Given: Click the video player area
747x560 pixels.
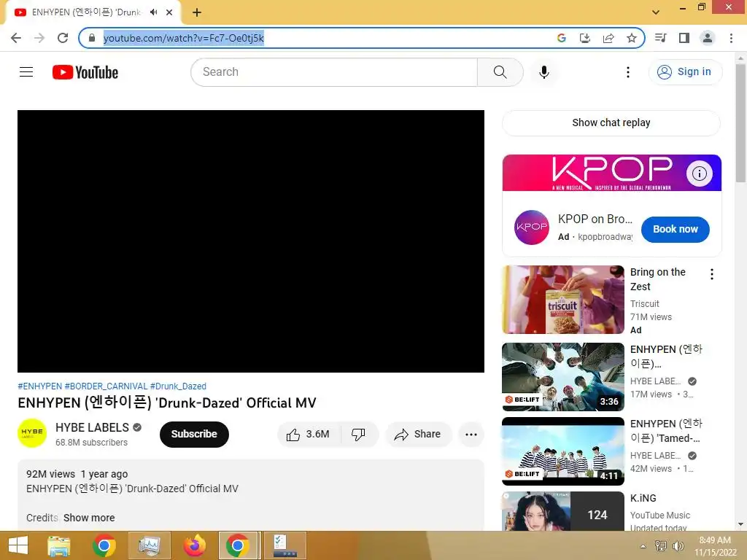Looking at the screenshot, I should pos(251,241).
